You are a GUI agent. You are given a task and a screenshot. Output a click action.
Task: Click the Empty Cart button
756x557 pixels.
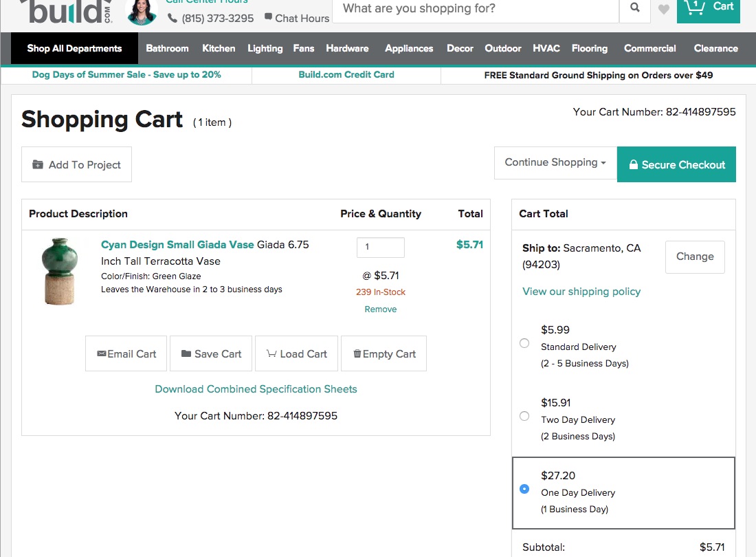[383, 353]
